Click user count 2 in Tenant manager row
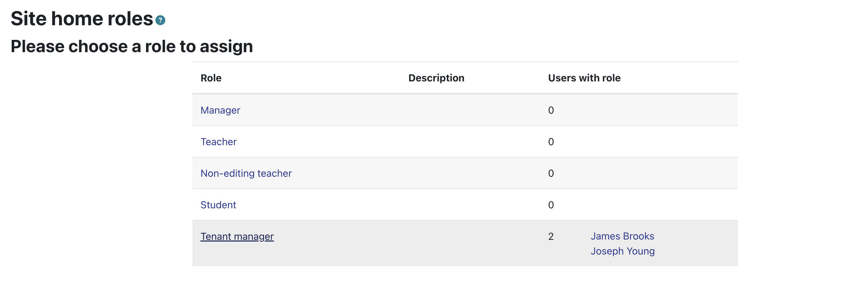 tap(550, 236)
